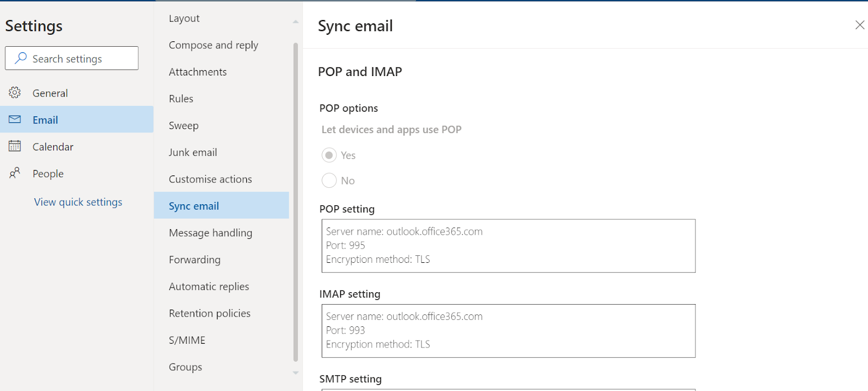Screen dimensions: 868x391
Task: Click the submenu vertical scrollbar thumb
Action: 296,201
